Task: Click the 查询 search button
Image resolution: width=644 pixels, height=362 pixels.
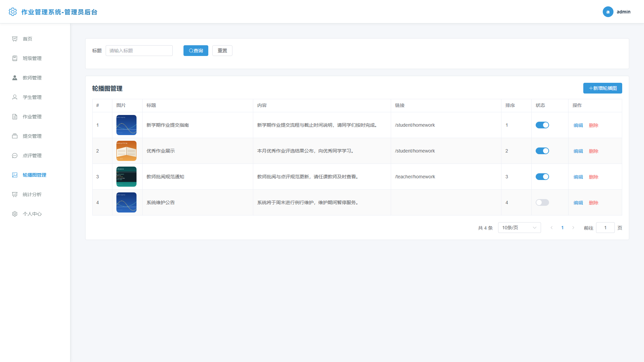Action: tap(196, 51)
